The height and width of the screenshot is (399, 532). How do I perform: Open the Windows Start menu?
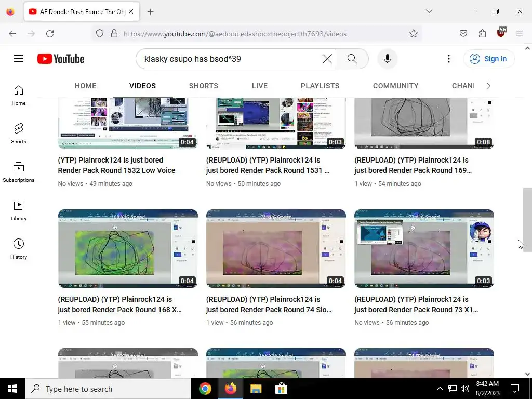[x=12, y=389]
